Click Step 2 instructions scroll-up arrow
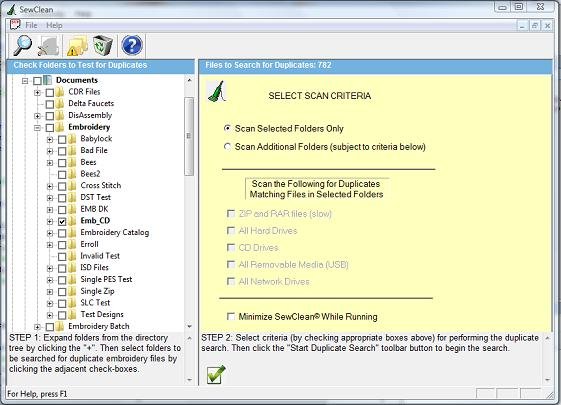 click(x=547, y=338)
